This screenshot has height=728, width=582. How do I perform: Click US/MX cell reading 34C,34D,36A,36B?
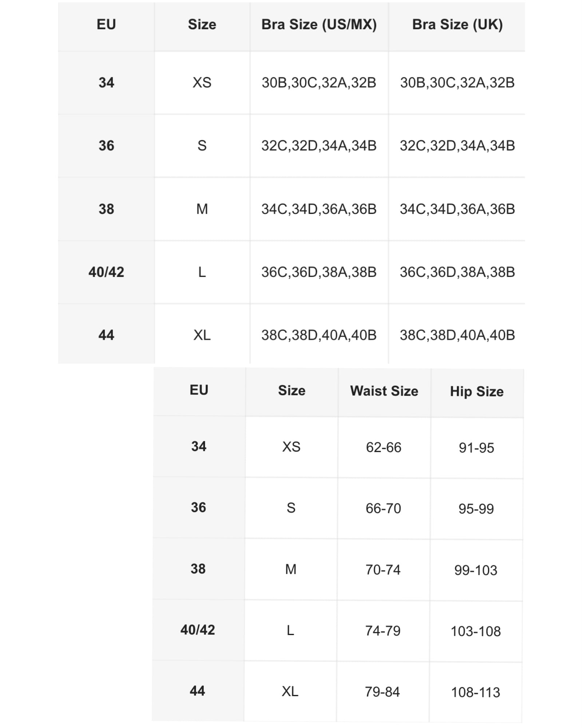tap(319, 209)
